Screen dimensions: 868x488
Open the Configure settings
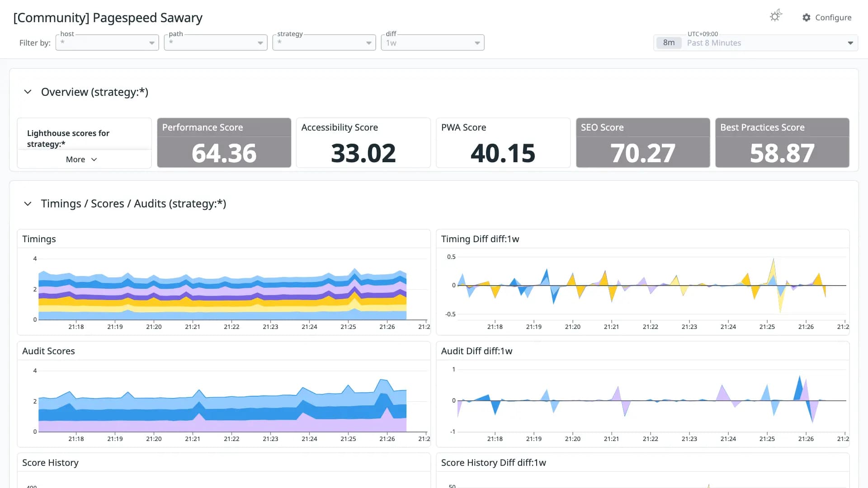coord(827,17)
